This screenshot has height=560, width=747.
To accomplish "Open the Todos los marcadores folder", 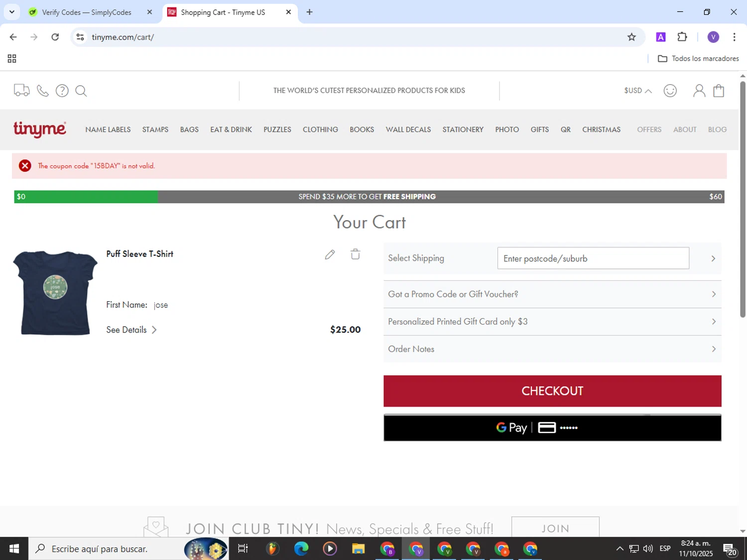I will tap(698, 59).
